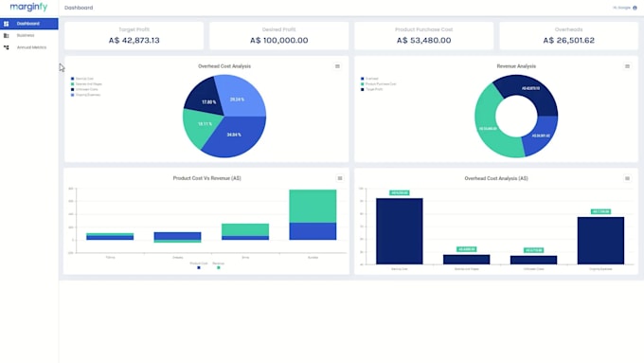Viewport: 644px width, 363px height.
Task: Click the Salaries and Wages bar
Action: pyautogui.click(x=467, y=260)
